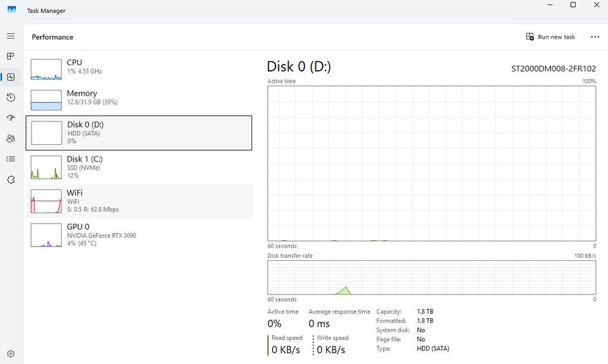Click the CPU mini graph thumbnail
The height and width of the screenshot is (364, 608).
46,69
